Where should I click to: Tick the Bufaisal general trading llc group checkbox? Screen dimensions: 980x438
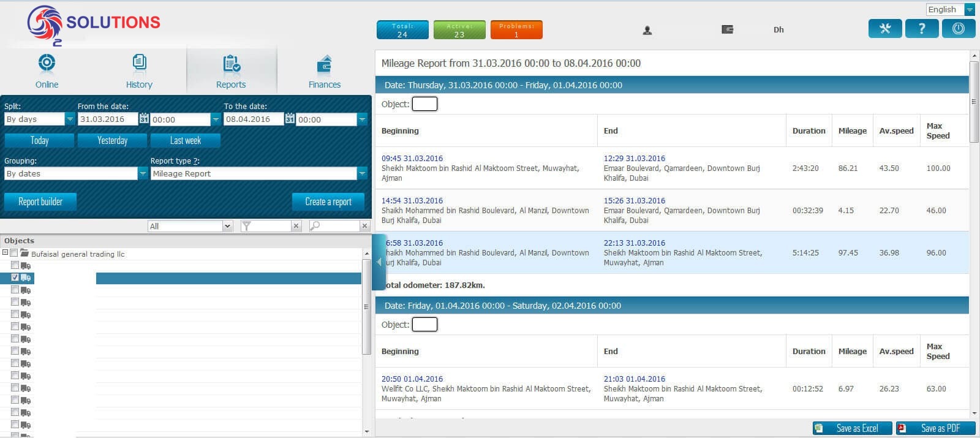(14, 253)
